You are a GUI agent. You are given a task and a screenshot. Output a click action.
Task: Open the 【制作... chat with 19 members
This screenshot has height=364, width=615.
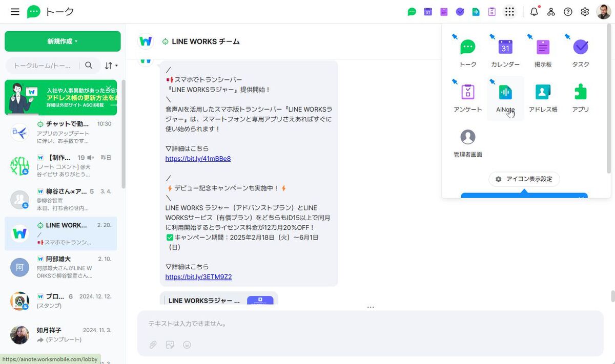[x=60, y=166]
